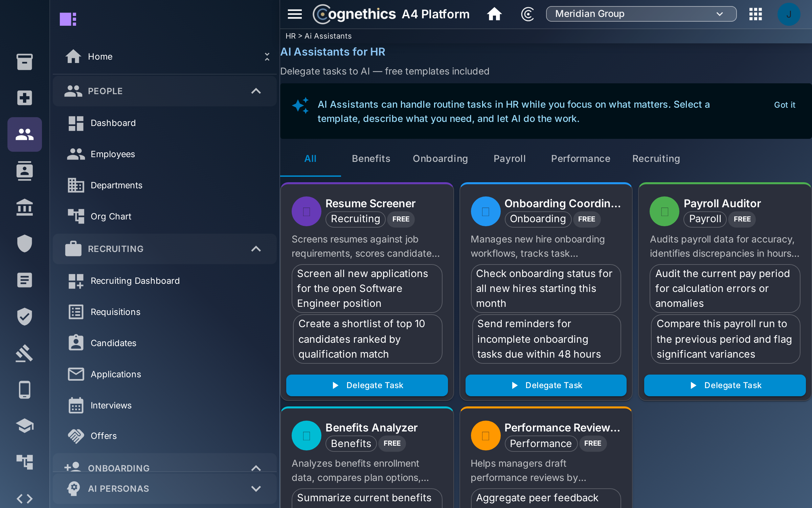Click the mobile phone icon in left rail
This screenshot has height=508, width=812.
point(25,389)
